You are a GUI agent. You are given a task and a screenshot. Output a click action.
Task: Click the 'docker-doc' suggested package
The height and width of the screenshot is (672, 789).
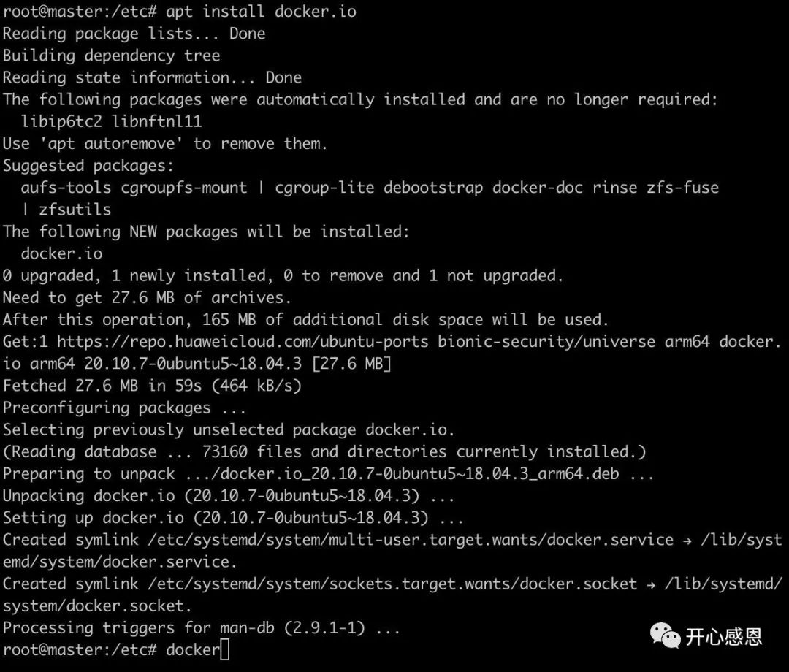click(538, 188)
